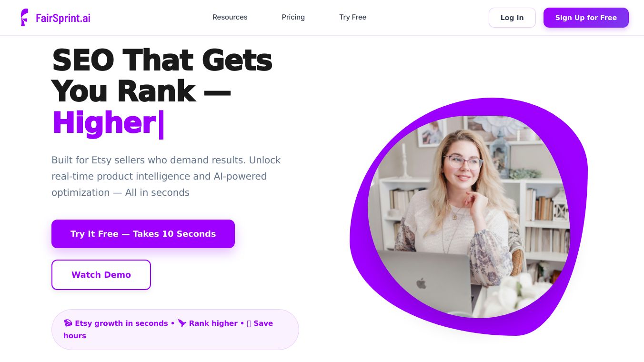Select Try Free in the navigation
This screenshot has width=644, height=362.
(352, 17)
